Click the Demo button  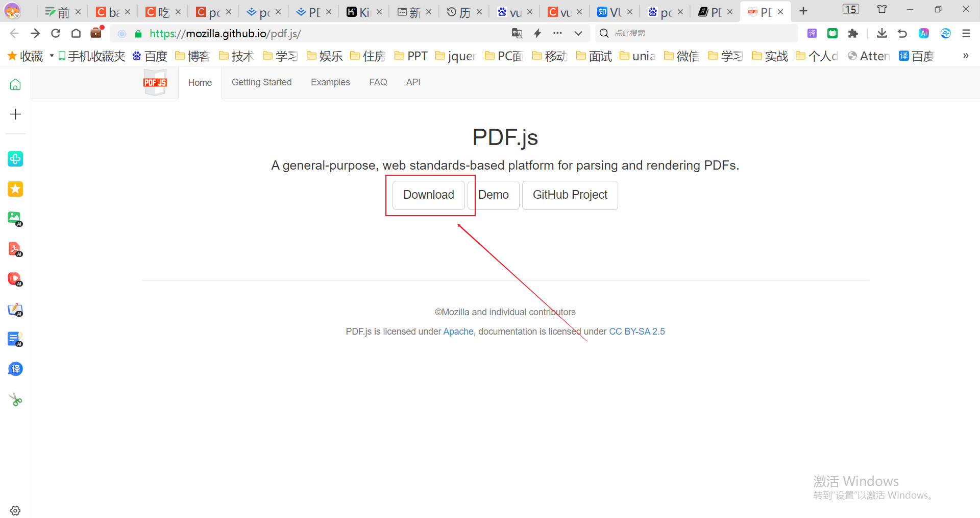coord(494,195)
